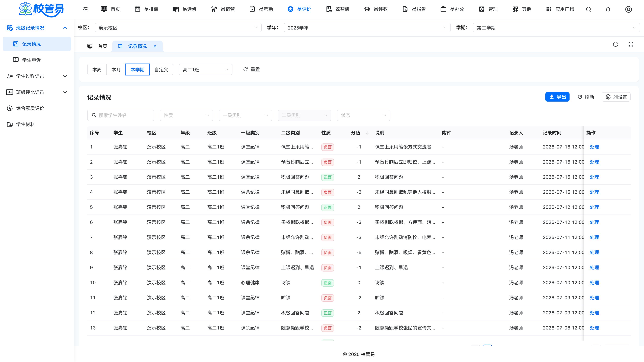Click the 分值 -5 cell
The height and width of the screenshot is (362, 644).
(x=359, y=252)
